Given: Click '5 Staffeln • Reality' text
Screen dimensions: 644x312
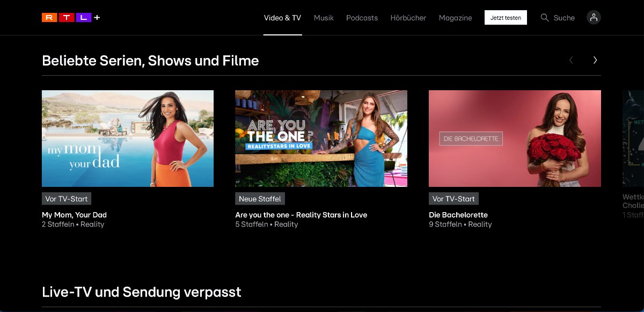Looking at the screenshot, I should point(267,224).
